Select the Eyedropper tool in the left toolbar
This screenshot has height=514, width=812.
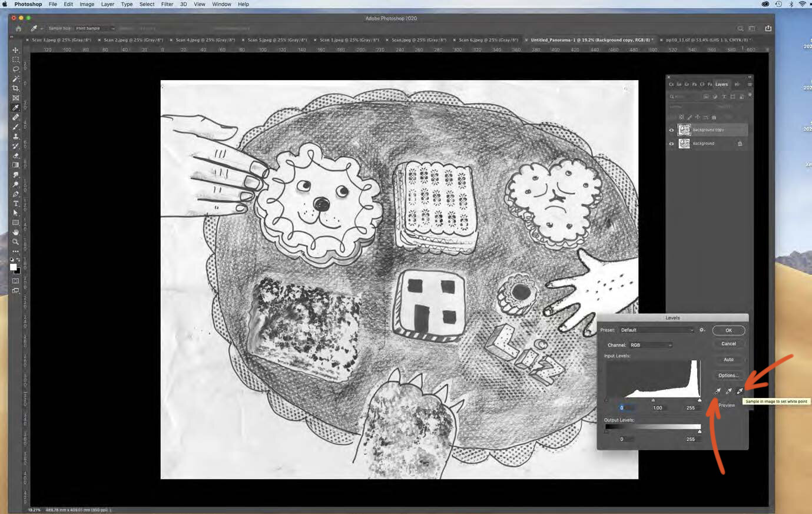pos(16,108)
